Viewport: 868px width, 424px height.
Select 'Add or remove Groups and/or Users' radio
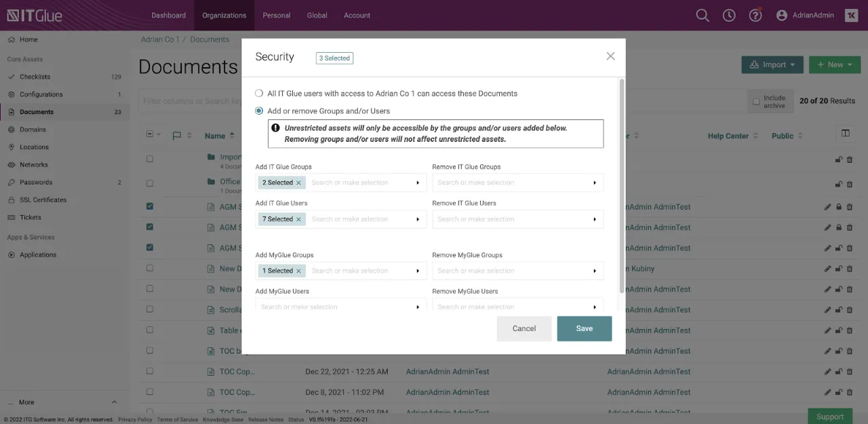(x=259, y=111)
